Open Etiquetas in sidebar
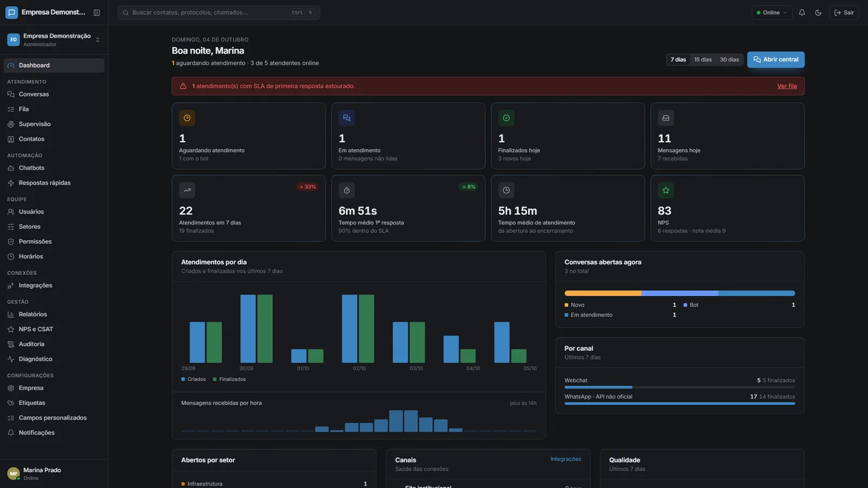Screen dimensions: 868x488 (x=54, y=403)
